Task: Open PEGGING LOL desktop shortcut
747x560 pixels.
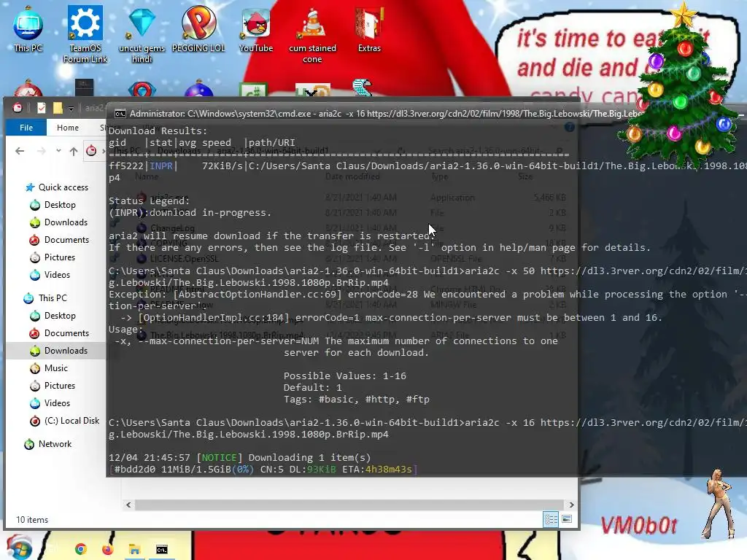Action: pos(198,28)
